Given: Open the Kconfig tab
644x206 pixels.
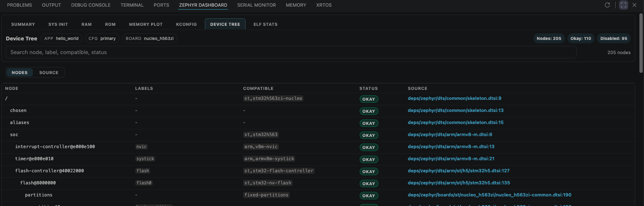Looking at the screenshot, I should tap(186, 24).
